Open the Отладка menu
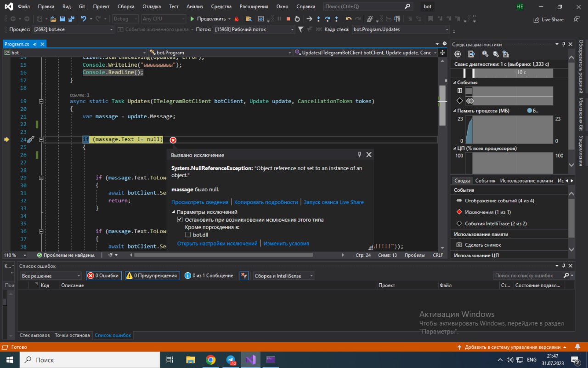The image size is (588, 368). pyautogui.click(x=151, y=7)
